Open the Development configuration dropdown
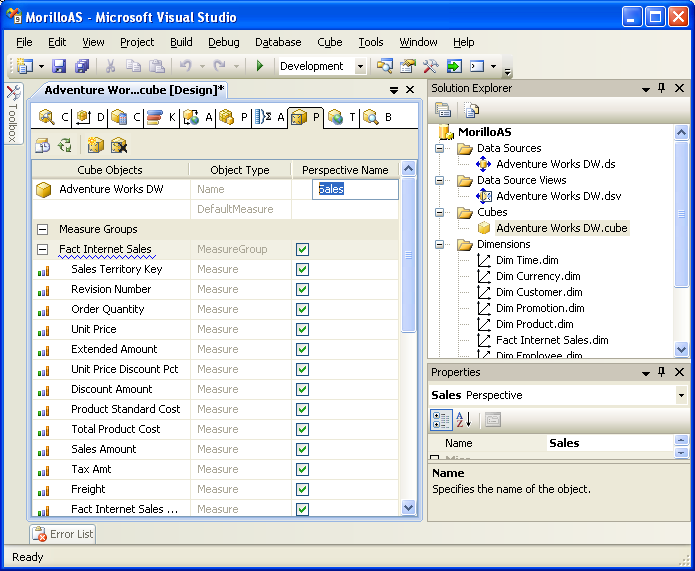 click(x=360, y=66)
